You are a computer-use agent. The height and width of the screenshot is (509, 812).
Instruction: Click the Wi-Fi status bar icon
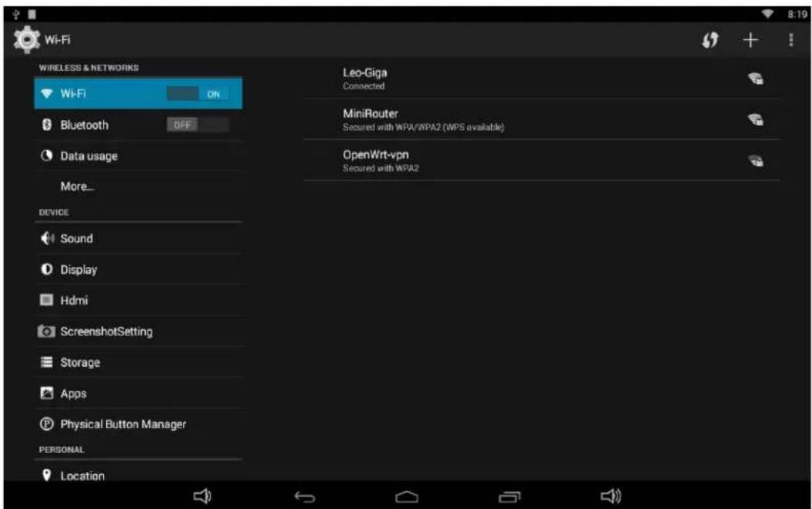767,14
